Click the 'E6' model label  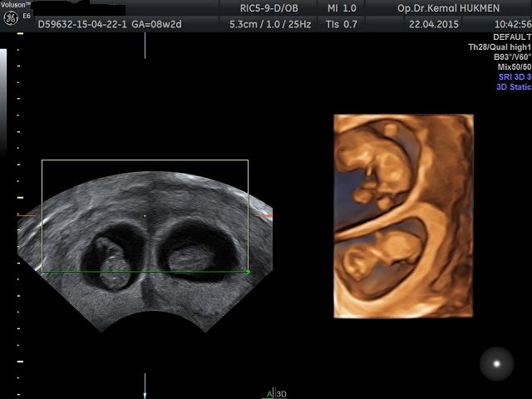pyautogui.click(x=27, y=16)
